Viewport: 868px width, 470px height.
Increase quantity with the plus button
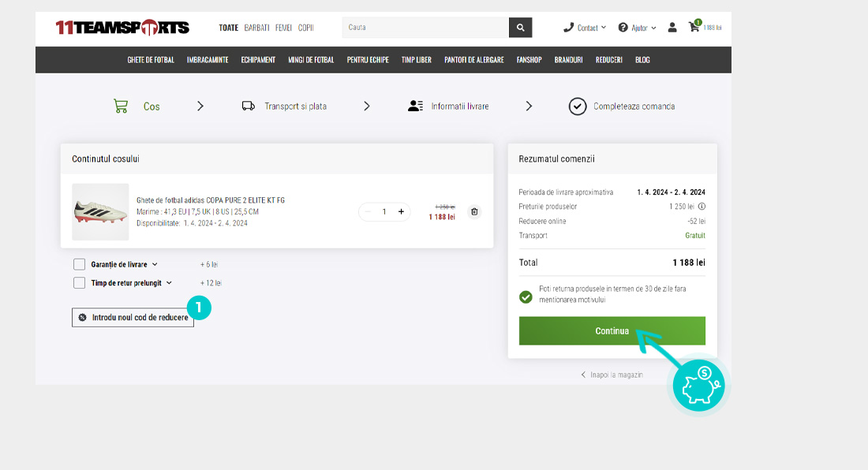[402, 212]
